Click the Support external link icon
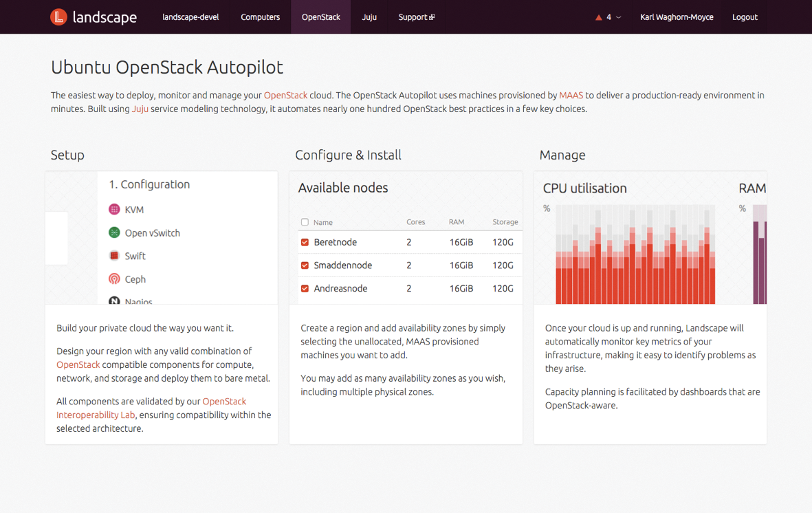 (432, 17)
